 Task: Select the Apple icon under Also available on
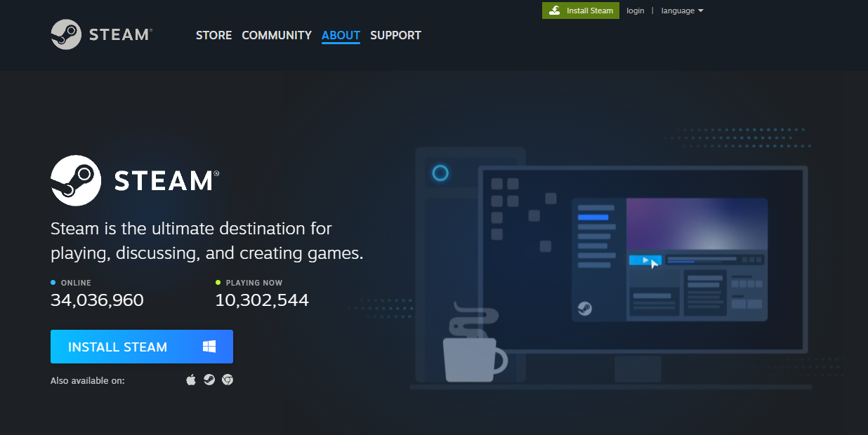pyautogui.click(x=190, y=379)
